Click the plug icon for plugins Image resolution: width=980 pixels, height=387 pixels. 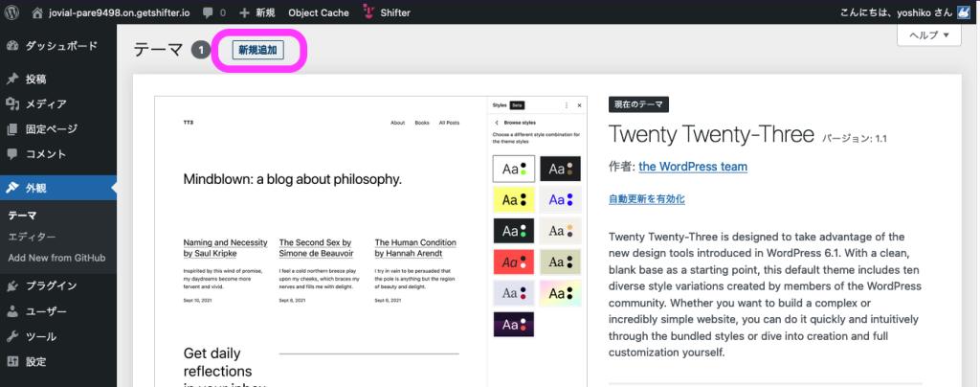tap(12, 286)
